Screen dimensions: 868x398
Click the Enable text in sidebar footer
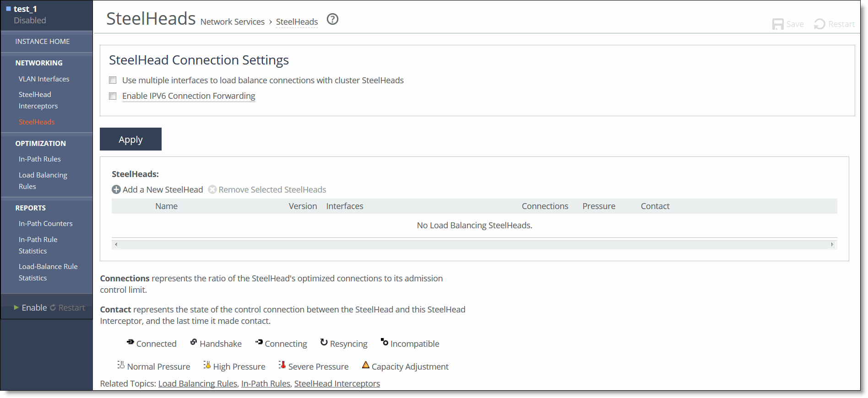click(x=34, y=307)
